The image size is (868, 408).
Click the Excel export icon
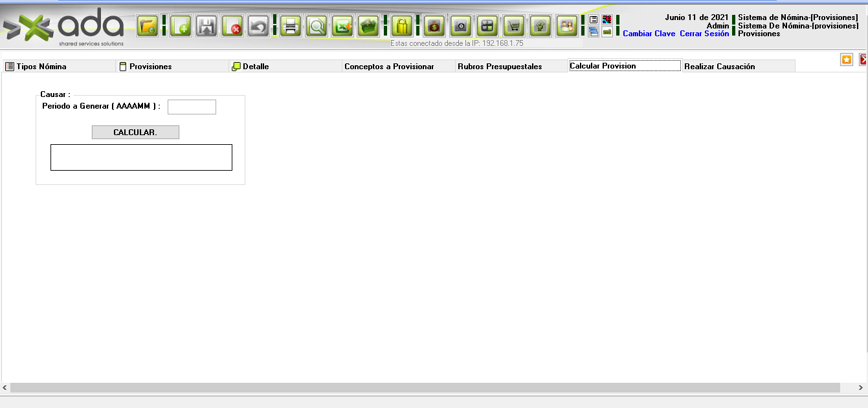click(342, 27)
